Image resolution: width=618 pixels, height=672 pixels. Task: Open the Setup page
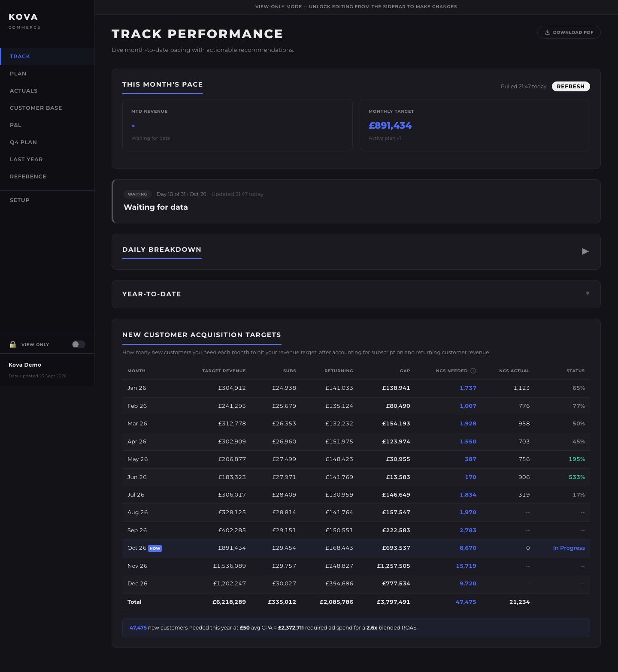(x=47, y=200)
